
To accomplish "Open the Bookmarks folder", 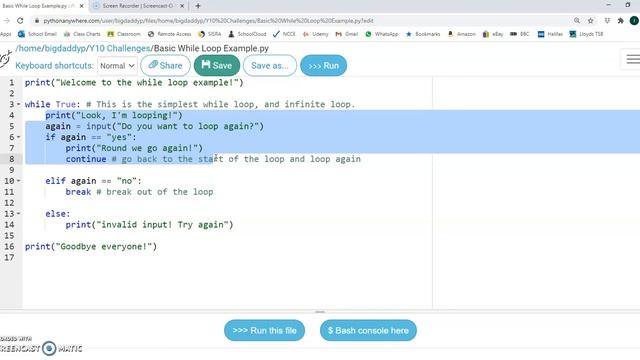I will pos(423,34).
